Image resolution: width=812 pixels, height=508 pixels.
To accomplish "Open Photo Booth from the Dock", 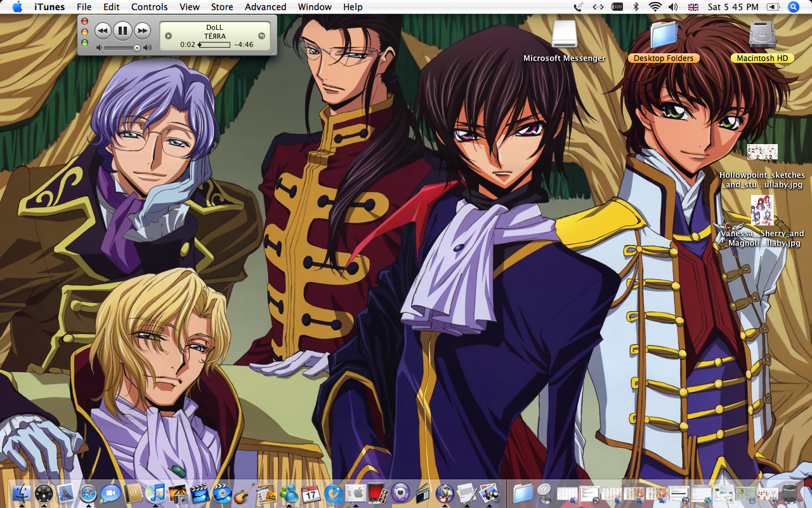I will (377, 493).
